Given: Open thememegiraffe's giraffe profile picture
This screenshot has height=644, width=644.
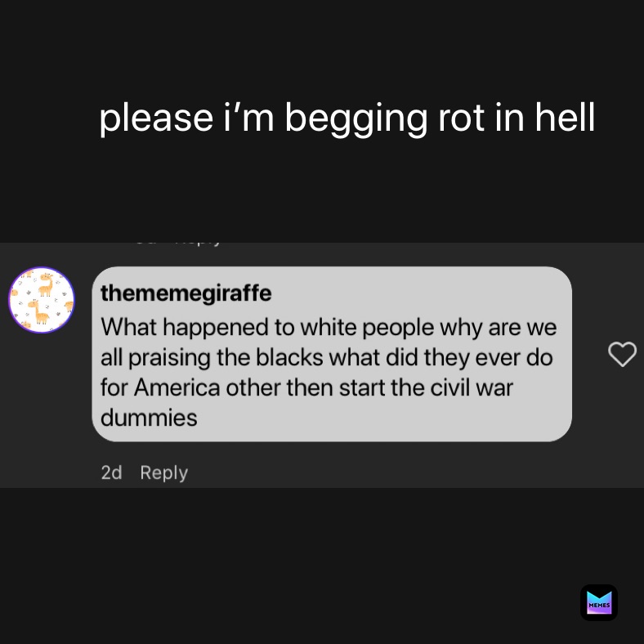Looking at the screenshot, I should click(x=42, y=300).
